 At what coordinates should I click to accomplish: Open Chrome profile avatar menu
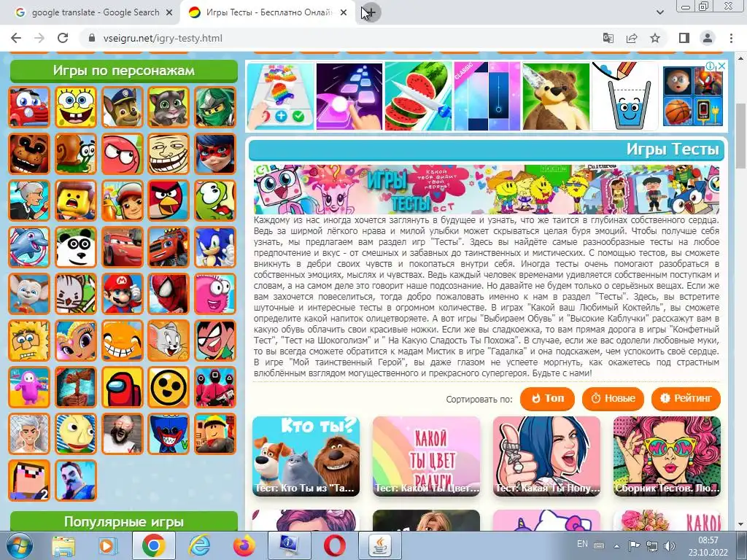pos(708,38)
